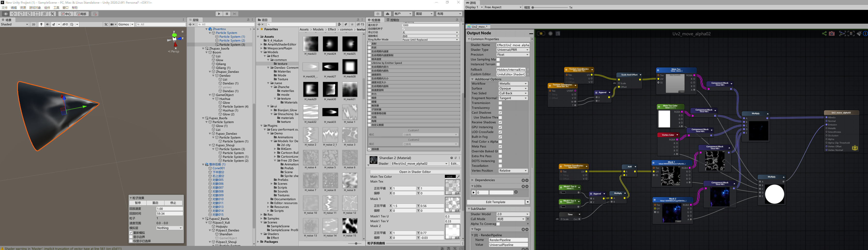The width and height of the screenshot is (868, 250).
Task: Open the 游戏对象 menu
Action: 35,8
